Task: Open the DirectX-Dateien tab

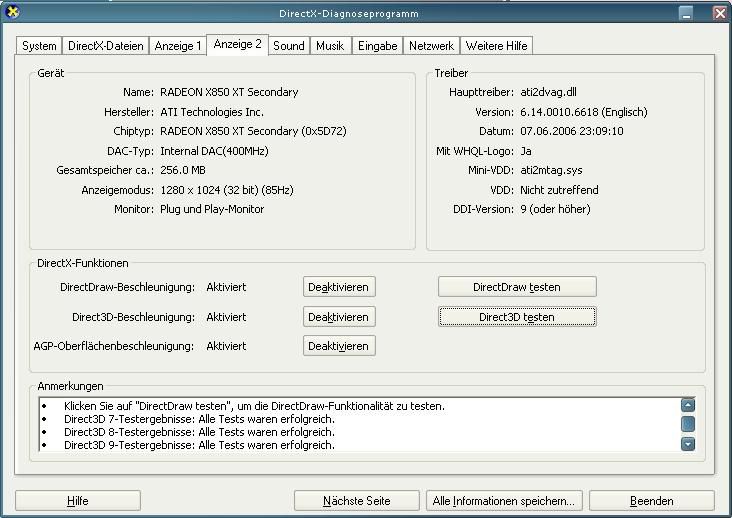Action: [105, 46]
